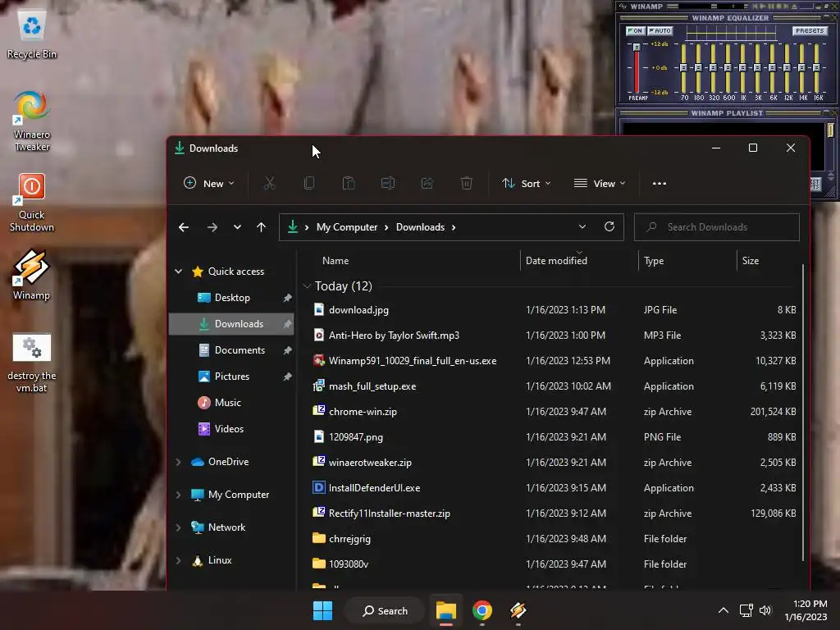Select the download.jpg file icon

(x=319, y=309)
